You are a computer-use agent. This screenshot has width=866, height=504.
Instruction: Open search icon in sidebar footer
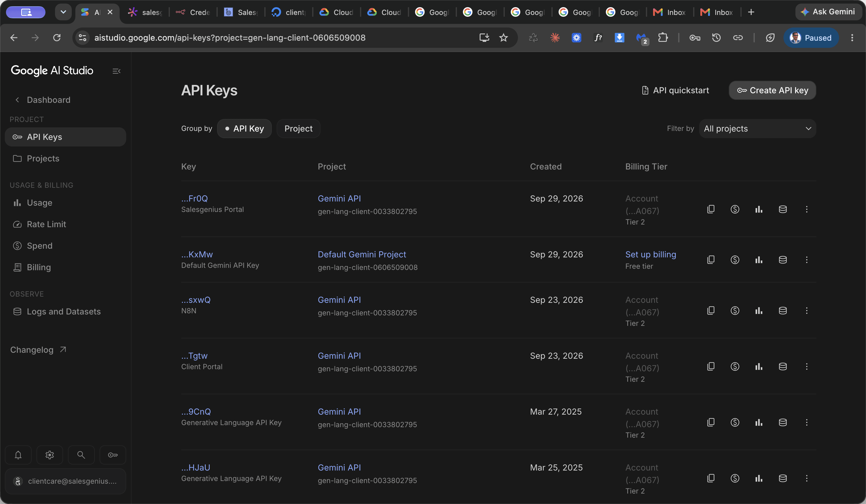click(81, 455)
